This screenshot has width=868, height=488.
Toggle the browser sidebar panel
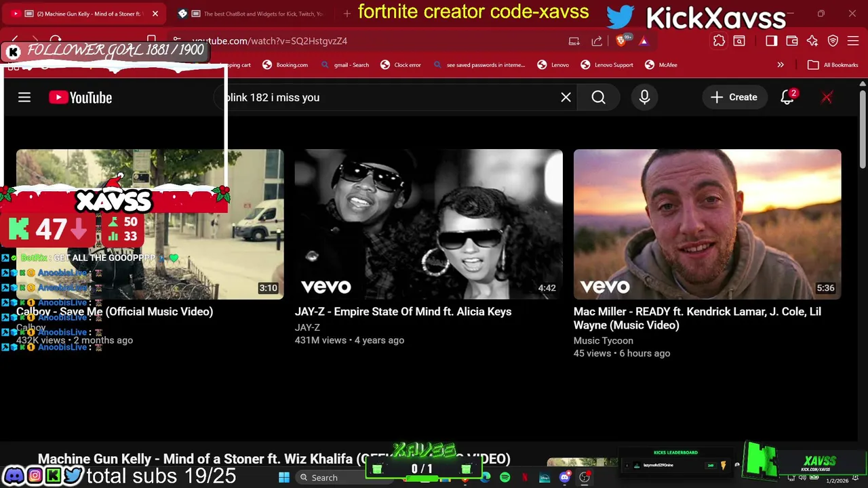click(x=771, y=41)
